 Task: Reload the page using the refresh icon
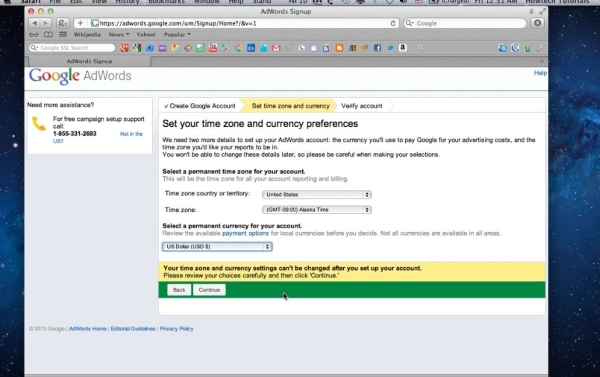(x=393, y=23)
